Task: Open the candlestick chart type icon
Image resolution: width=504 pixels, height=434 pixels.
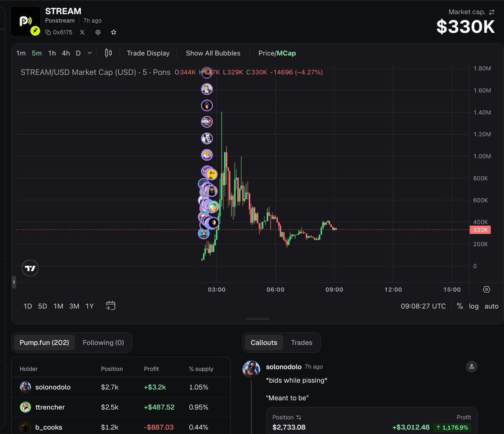Action: coord(108,53)
